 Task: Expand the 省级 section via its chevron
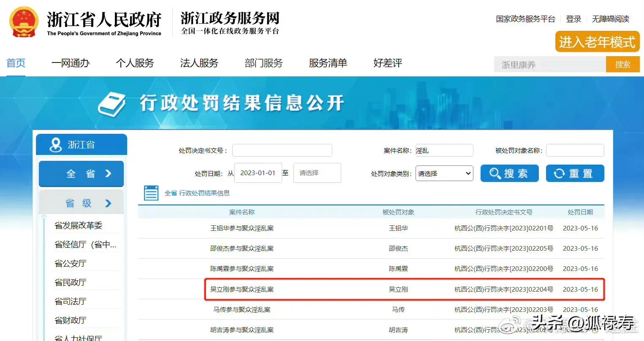click(x=109, y=202)
